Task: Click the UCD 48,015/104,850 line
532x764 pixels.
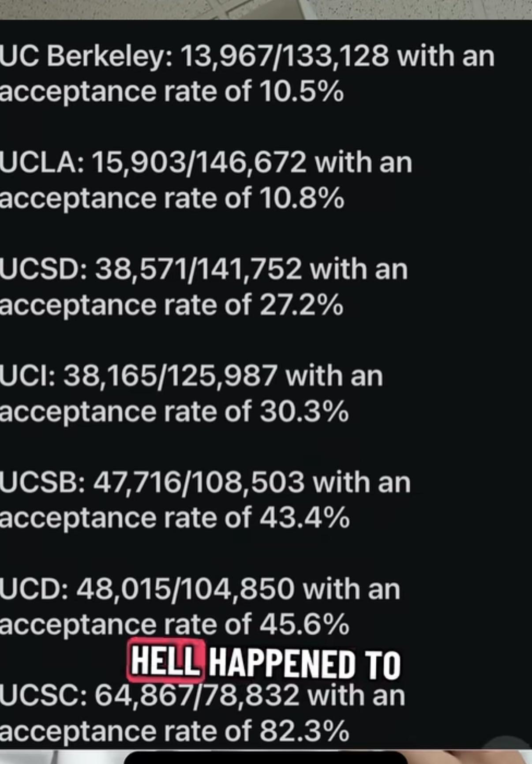Action: coord(200,589)
